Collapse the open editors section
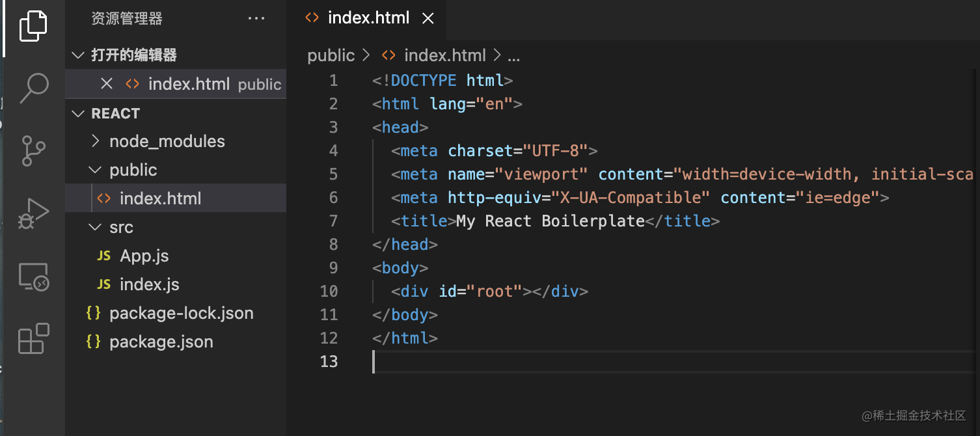 pos(79,55)
